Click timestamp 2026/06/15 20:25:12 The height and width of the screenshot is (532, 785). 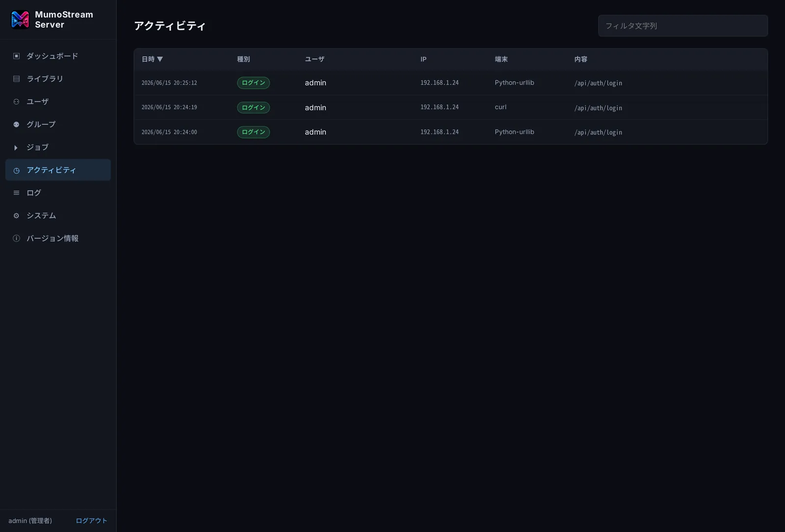(169, 83)
